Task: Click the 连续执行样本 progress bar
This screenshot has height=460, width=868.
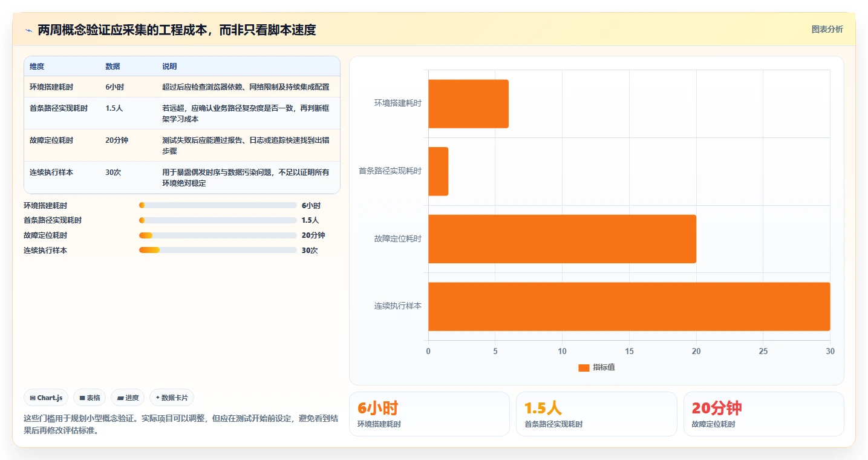Action: pyautogui.click(x=218, y=250)
